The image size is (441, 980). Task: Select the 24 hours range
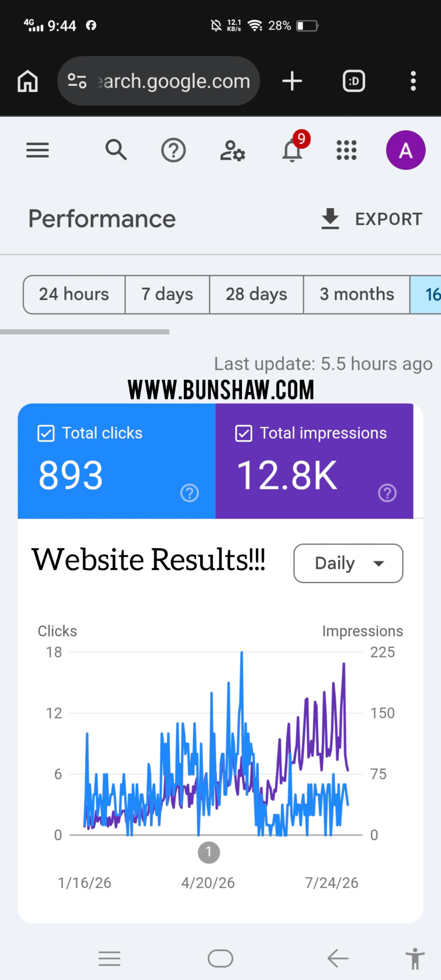click(74, 295)
